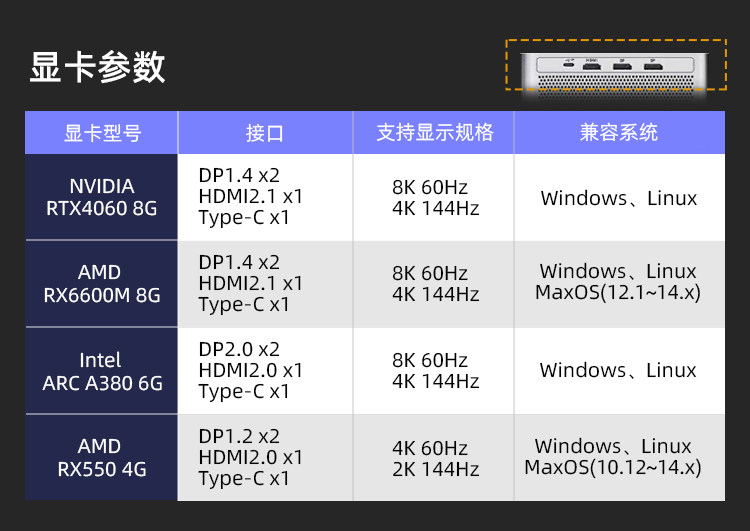Click the RTX4060 Windows、Linux cell

(619, 197)
